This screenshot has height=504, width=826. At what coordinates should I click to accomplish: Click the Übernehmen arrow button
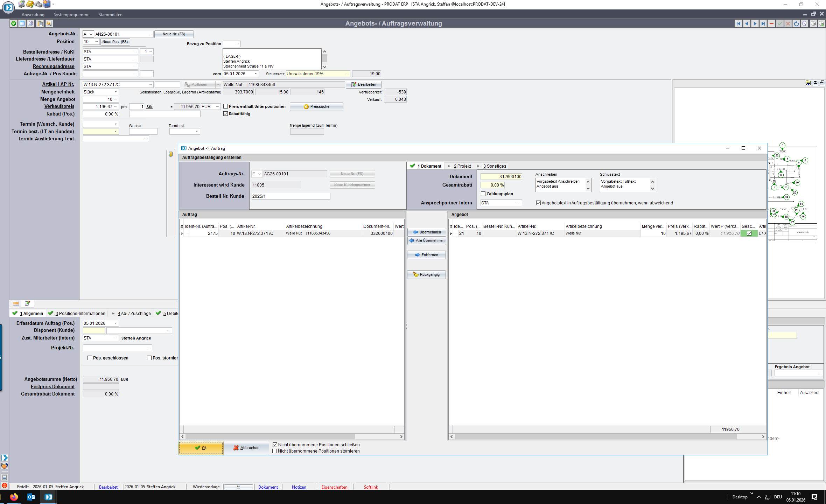[x=426, y=232]
